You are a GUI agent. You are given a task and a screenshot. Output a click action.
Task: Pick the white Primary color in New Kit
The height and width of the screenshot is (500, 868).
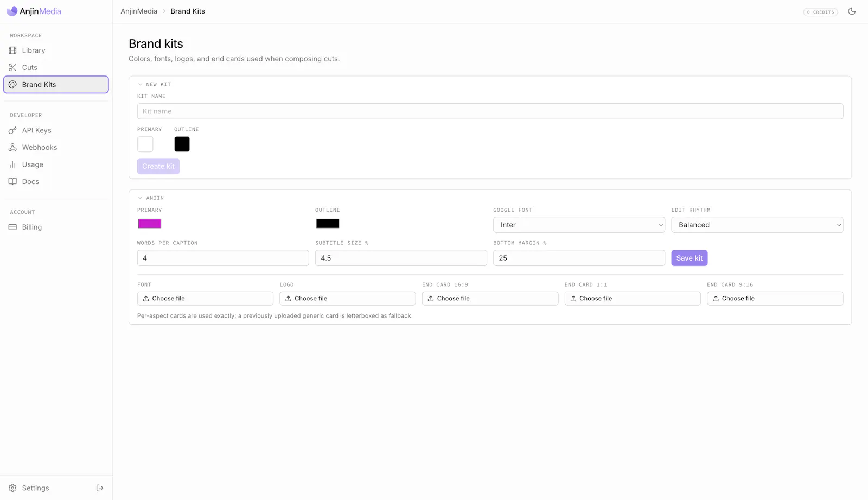[x=145, y=144]
